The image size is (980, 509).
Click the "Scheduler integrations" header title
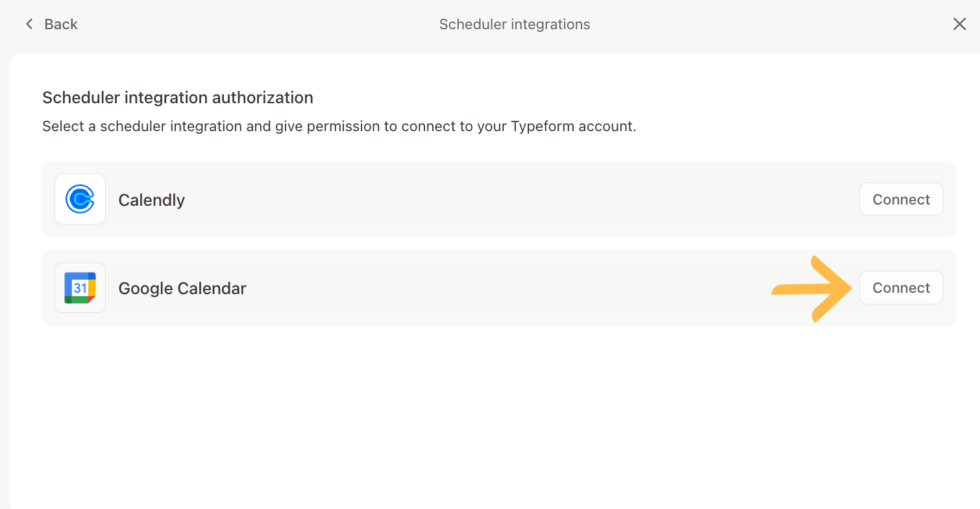(515, 25)
